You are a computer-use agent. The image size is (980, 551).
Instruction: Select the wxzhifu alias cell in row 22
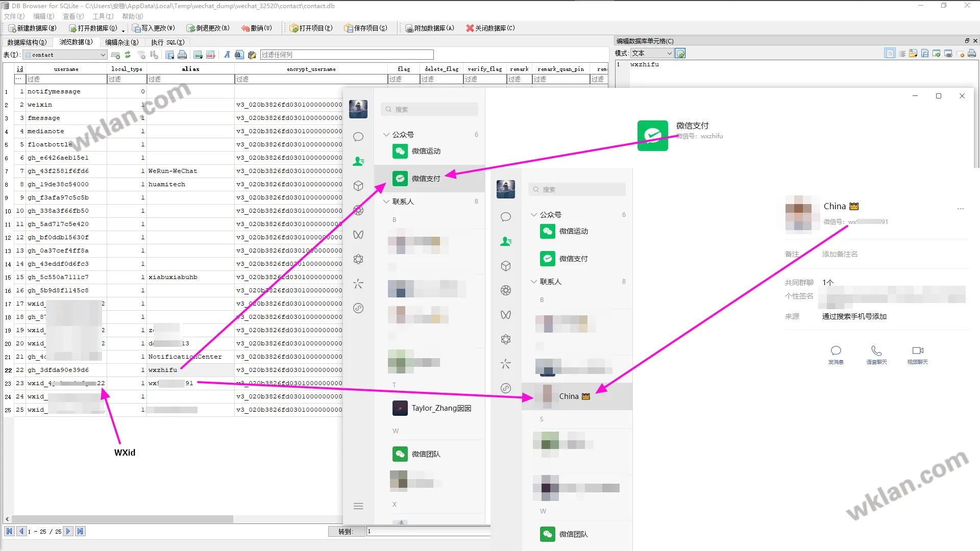[190, 370]
